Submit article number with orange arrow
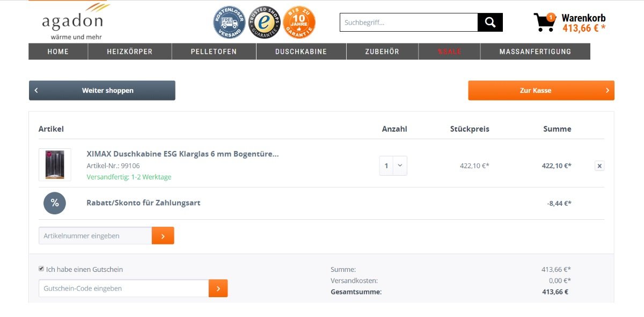 point(163,236)
